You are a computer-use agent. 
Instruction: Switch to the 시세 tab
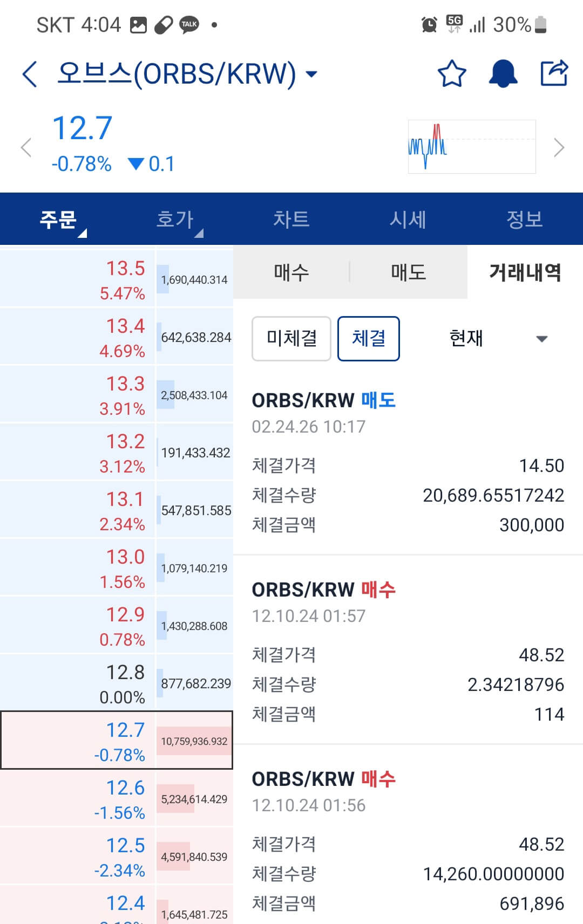tap(408, 219)
